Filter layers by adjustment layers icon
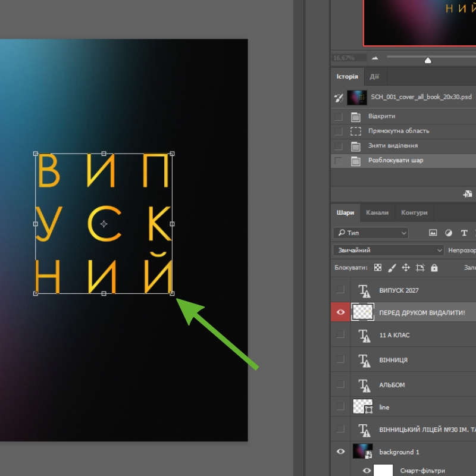The image size is (476, 476). click(449, 233)
